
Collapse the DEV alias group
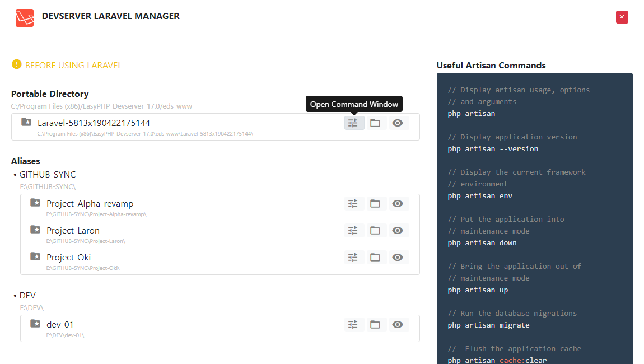pyautogui.click(x=27, y=295)
